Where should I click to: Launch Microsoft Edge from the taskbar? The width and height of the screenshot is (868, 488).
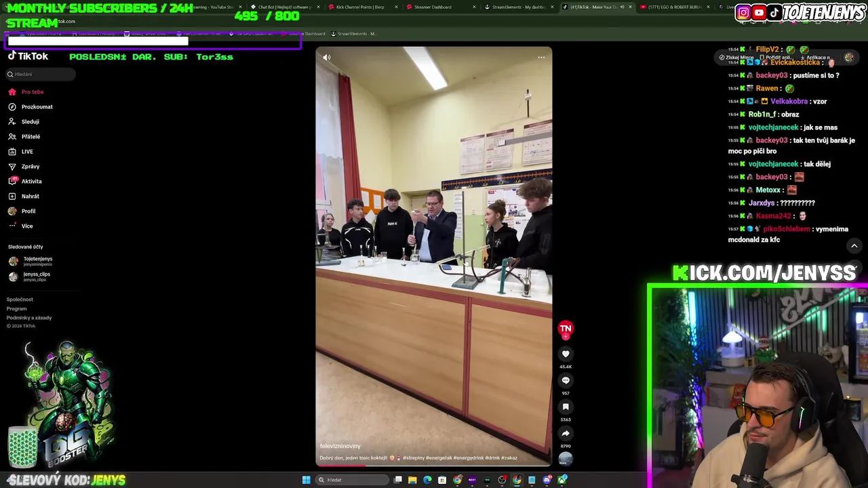[x=427, y=480]
